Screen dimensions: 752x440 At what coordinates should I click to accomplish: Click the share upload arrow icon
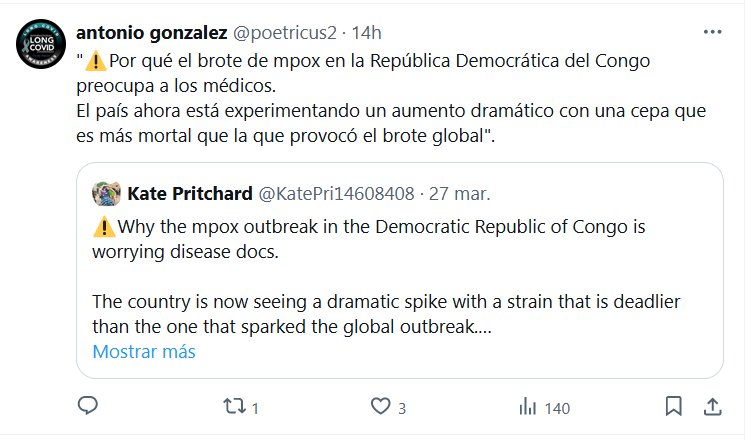[712, 407]
